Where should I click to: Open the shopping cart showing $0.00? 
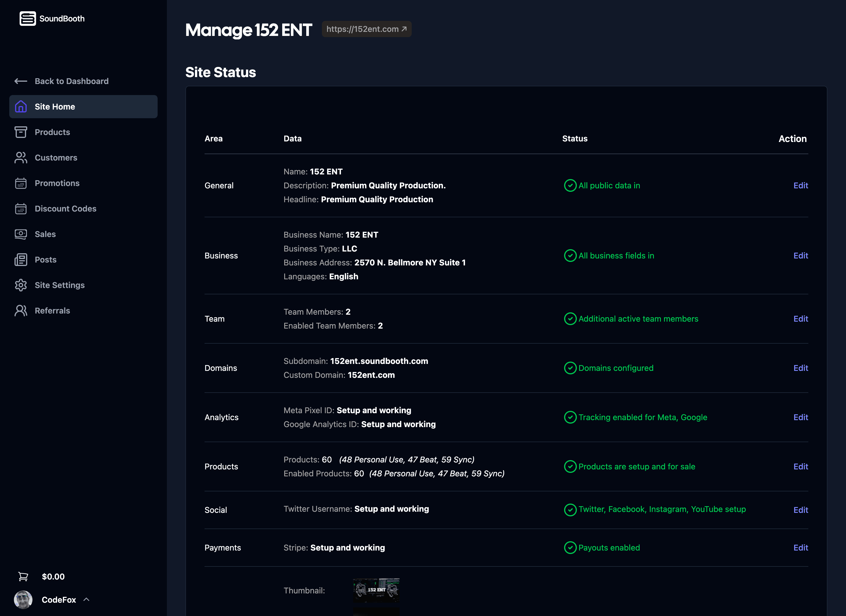click(x=23, y=576)
